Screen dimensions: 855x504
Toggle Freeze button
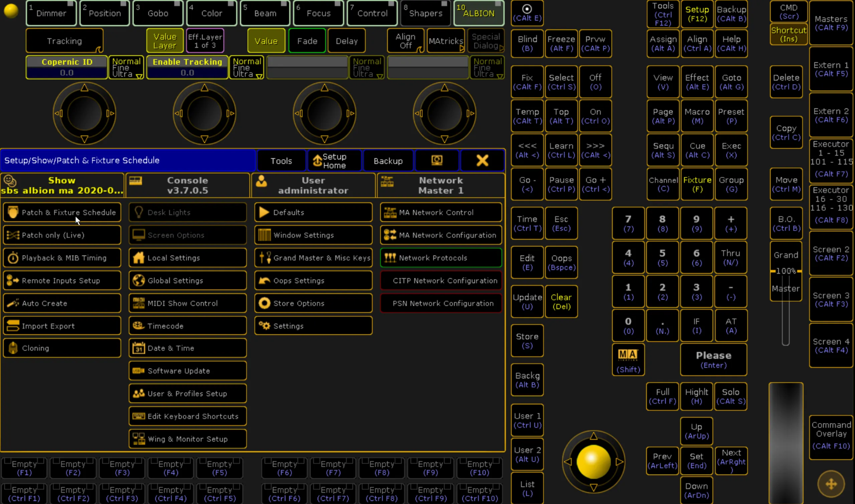[561, 43]
